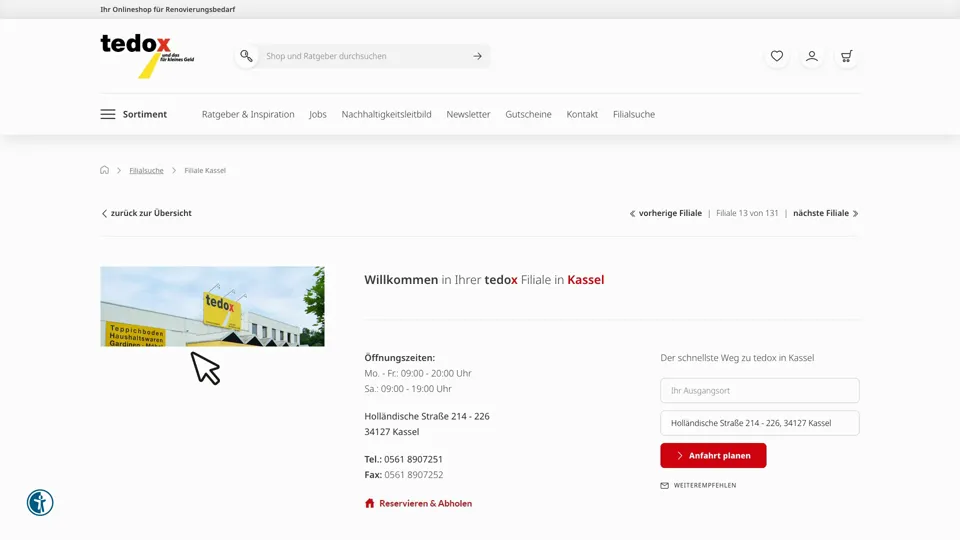Open the Gutscheine menu item
The width and height of the screenshot is (960, 540).
(x=528, y=114)
